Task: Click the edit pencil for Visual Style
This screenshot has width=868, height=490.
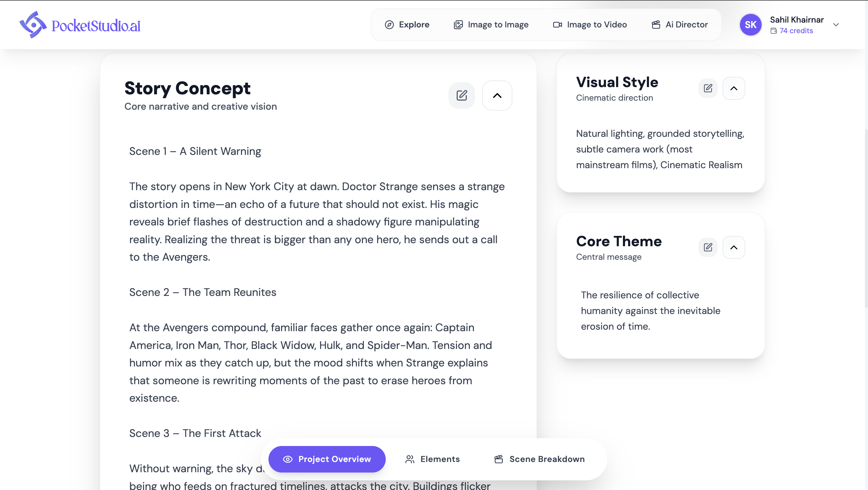Action: 708,88
